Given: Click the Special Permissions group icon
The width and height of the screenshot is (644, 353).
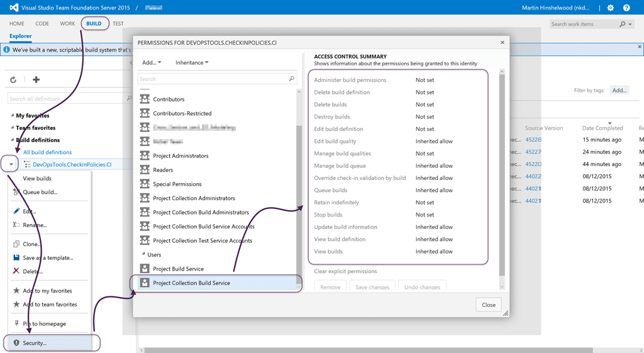Looking at the screenshot, I should pyautogui.click(x=145, y=184).
